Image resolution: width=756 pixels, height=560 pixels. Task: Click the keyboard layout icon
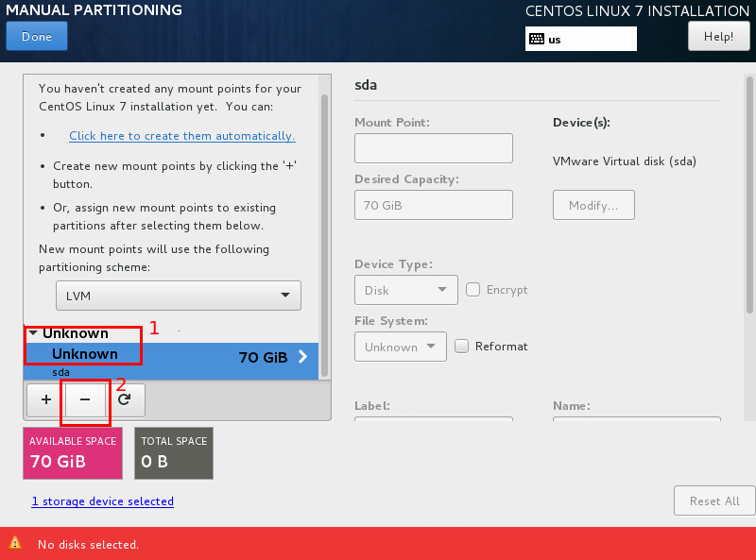(x=537, y=40)
